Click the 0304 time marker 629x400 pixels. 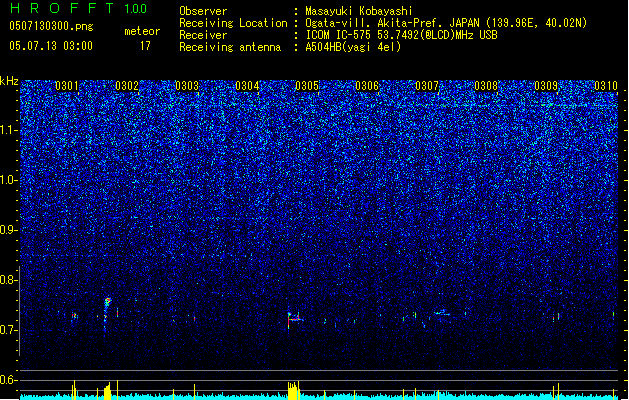[247, 86]
